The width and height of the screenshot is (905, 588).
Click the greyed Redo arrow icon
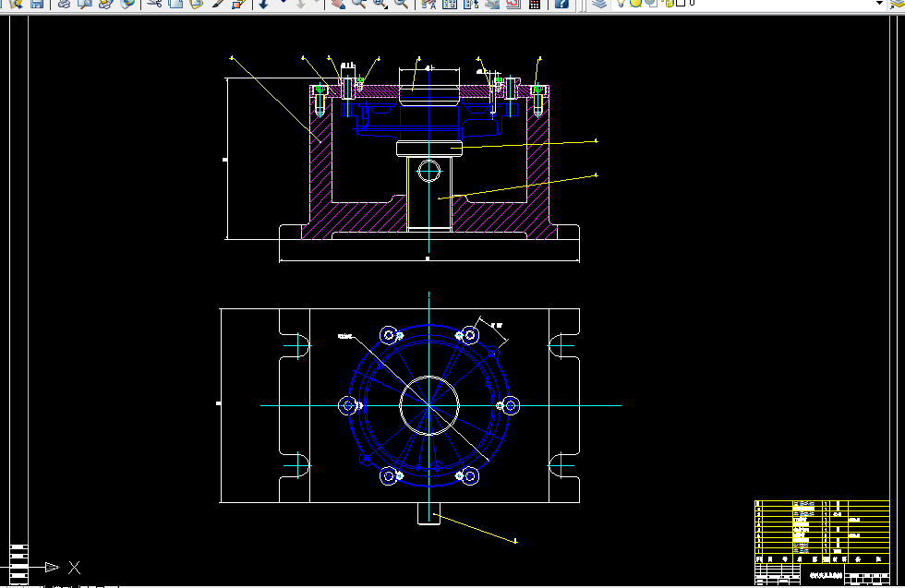[301, 4]
